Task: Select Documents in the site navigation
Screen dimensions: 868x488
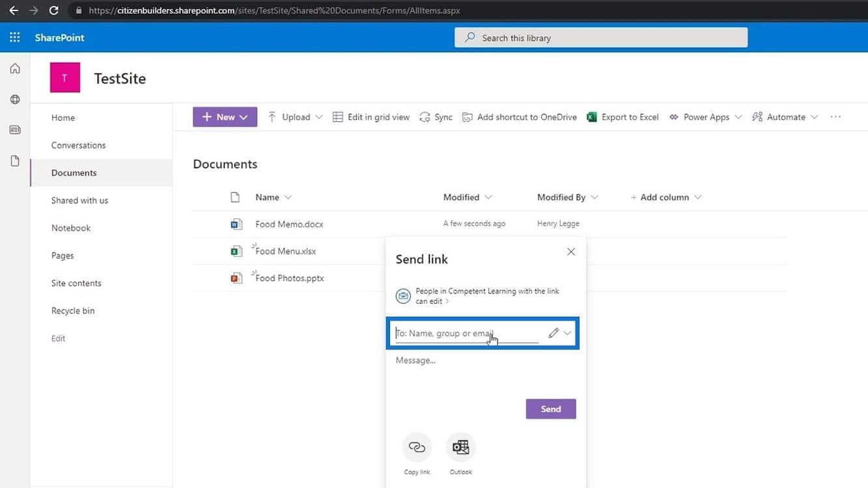Action: point(74,173)
